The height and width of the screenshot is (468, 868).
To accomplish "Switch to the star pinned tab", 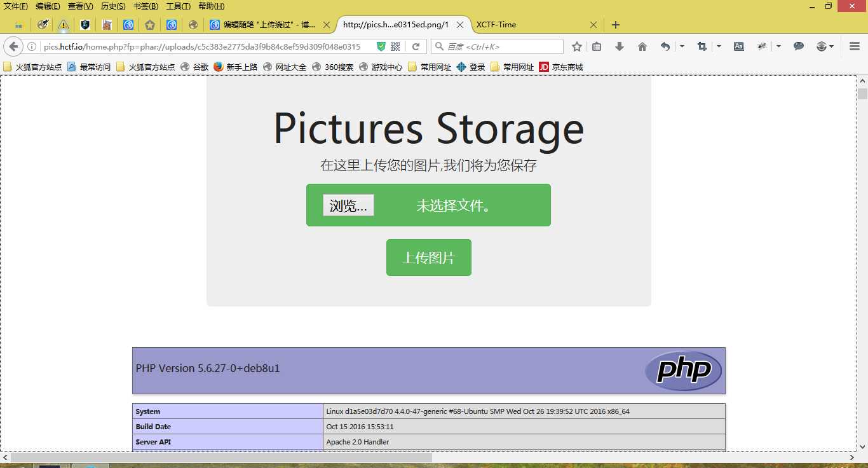I will coord(150,25).
